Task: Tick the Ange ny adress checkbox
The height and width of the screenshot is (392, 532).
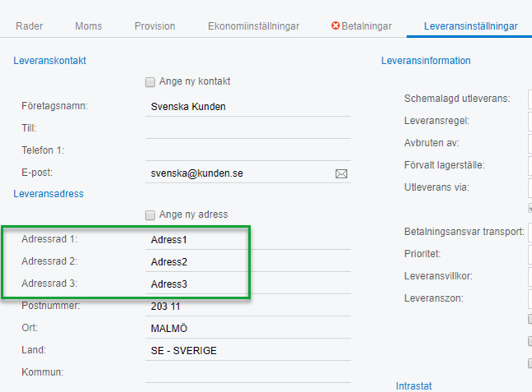Action: pyautogui.click(x=150, y=215)
